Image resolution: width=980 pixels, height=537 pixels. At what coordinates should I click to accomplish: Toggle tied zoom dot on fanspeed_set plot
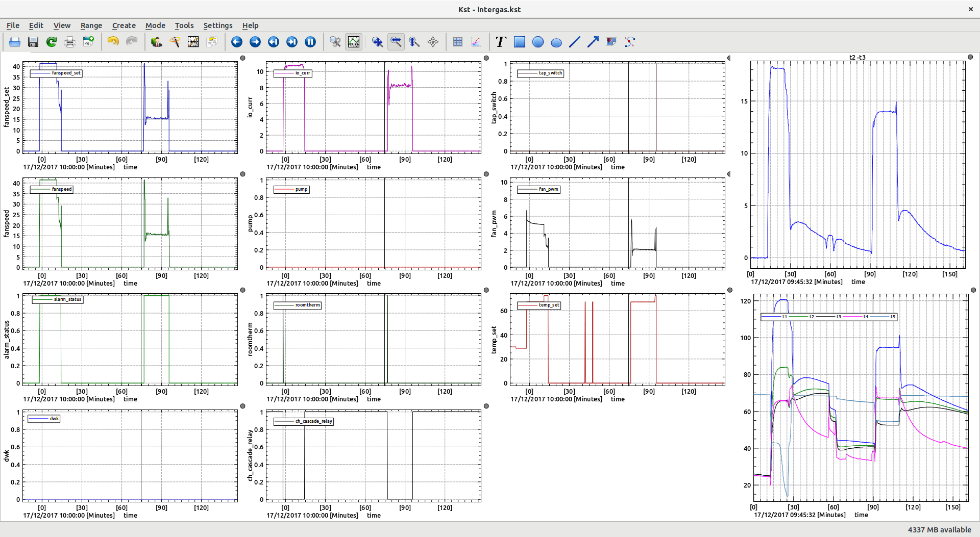(x=243, y=58)
